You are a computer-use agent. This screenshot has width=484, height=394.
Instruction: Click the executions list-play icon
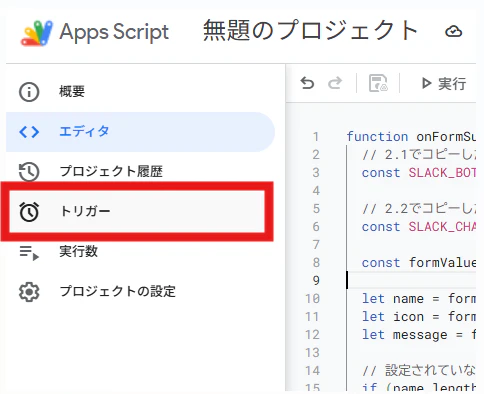[29, 253]
